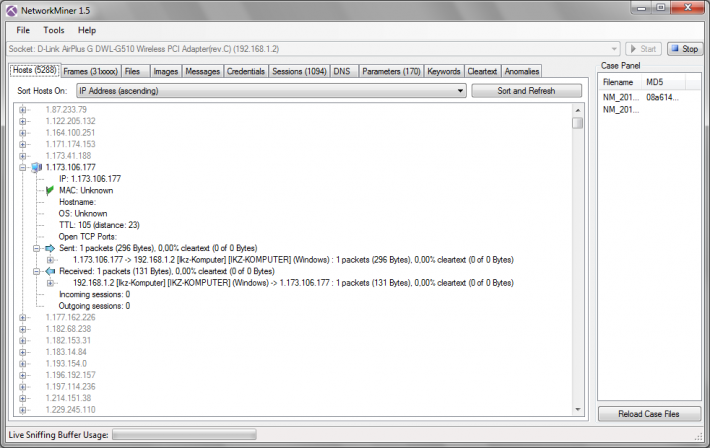
Task: Collapse host 1.173.106.177 node
Action: point(22,168)
